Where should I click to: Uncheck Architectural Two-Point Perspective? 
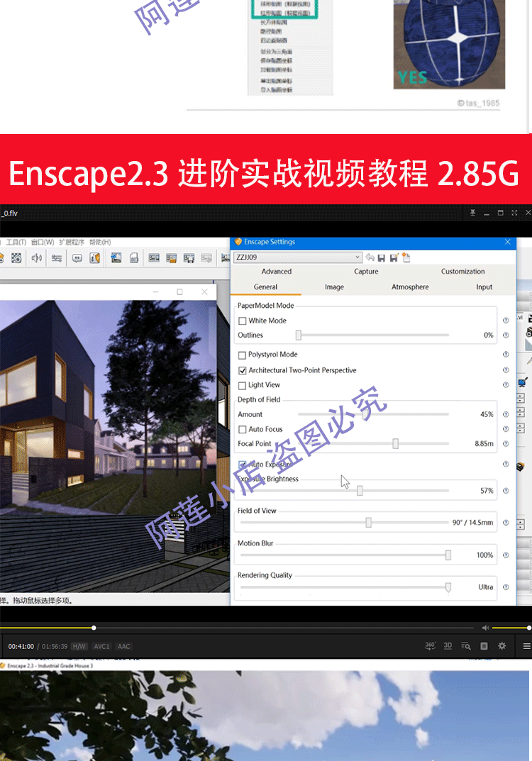point(242,370)
